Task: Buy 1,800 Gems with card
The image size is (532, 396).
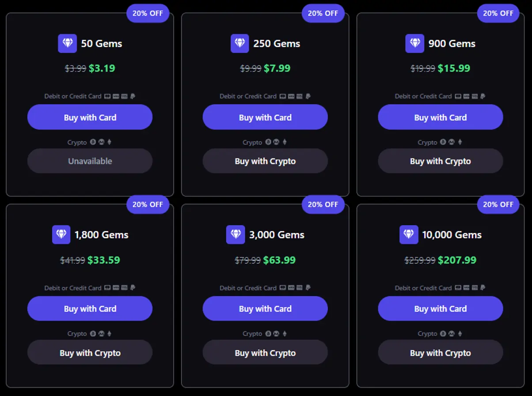Action: [x=90, y=309]
